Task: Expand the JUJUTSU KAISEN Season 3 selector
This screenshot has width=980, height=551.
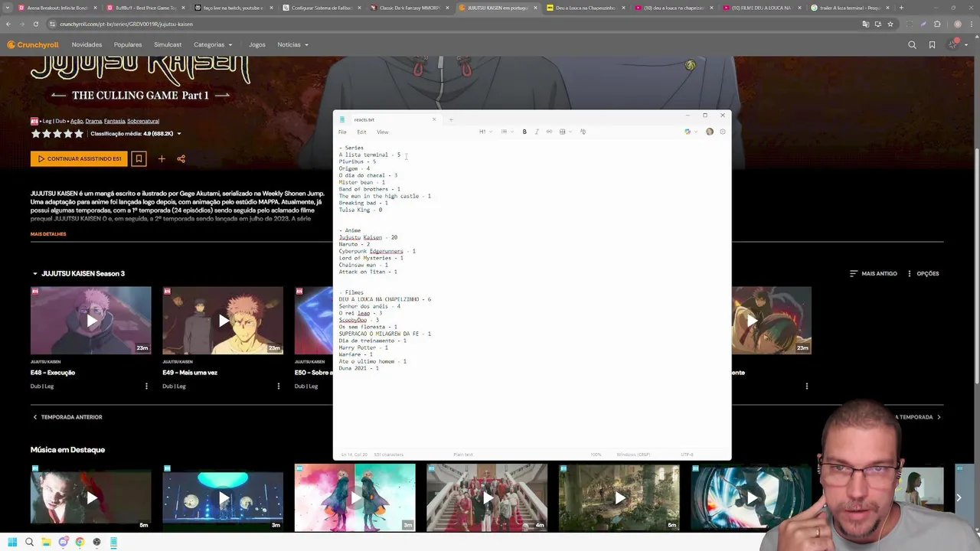Action: pos(78,273)
